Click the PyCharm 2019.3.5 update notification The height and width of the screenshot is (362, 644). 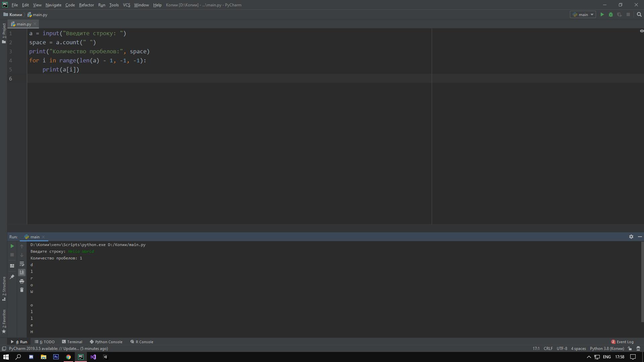(58, 349)
